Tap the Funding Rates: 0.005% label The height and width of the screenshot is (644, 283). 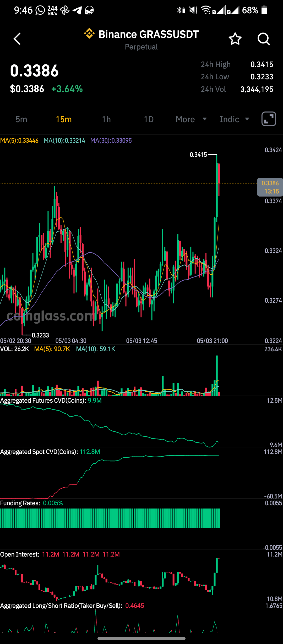pyautogui.click(x=31, y=503)
